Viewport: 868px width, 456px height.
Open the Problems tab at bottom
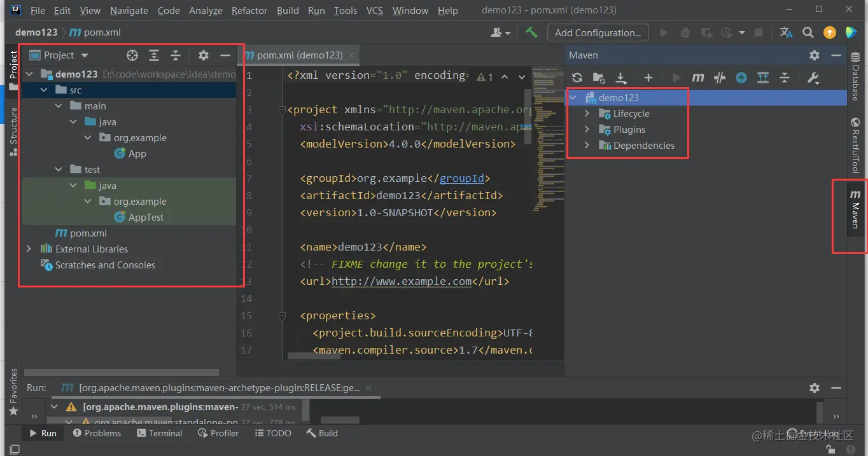(x=97, y=433)
